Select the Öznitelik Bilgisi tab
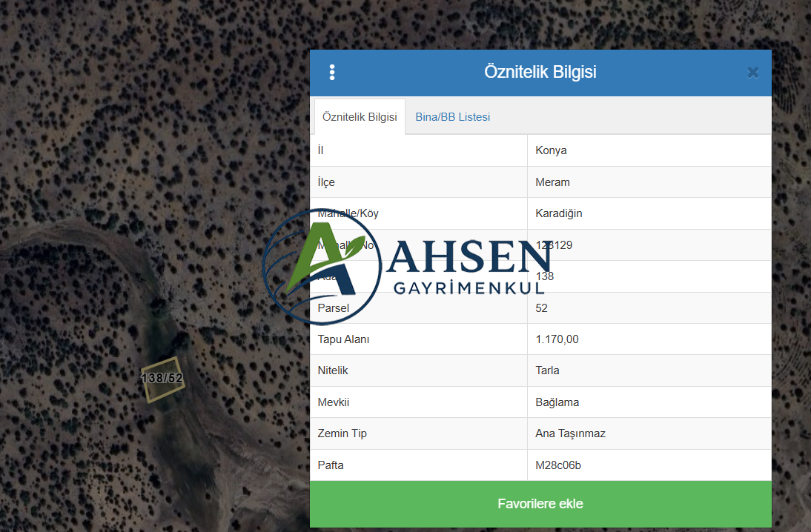 pos(360,117)
